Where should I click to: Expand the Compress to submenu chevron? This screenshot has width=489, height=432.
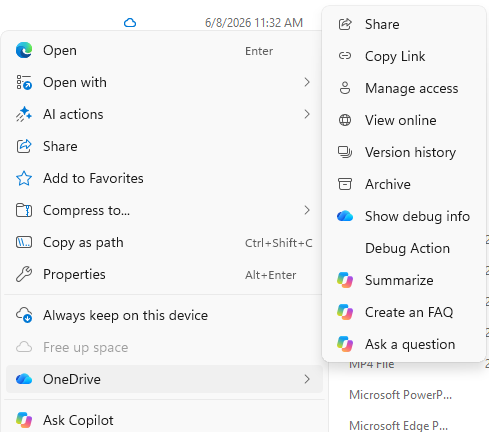pyautogui.click(x=307, y=210)
